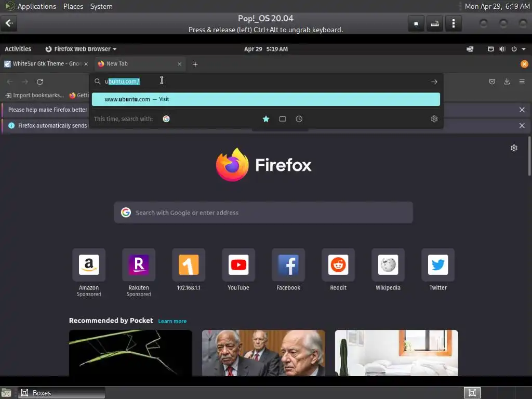Open the Places menu
Image resolution: width=532 pixels, height=399 pixels.
point(73,6)
